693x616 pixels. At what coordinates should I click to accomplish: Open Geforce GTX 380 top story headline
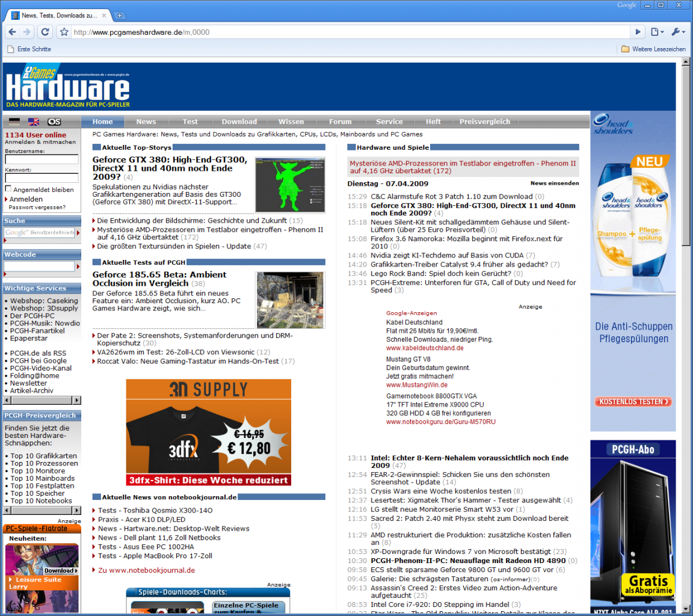[170, 168]
